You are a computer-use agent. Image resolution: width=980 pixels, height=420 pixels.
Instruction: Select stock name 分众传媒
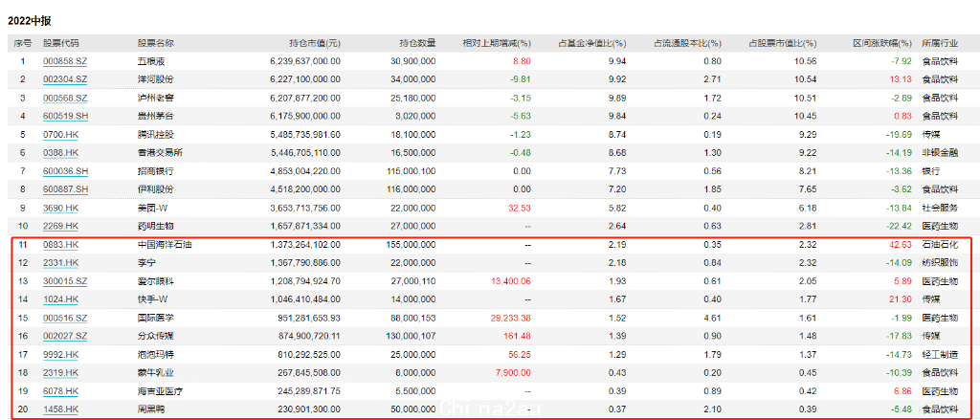coord(155,336)
